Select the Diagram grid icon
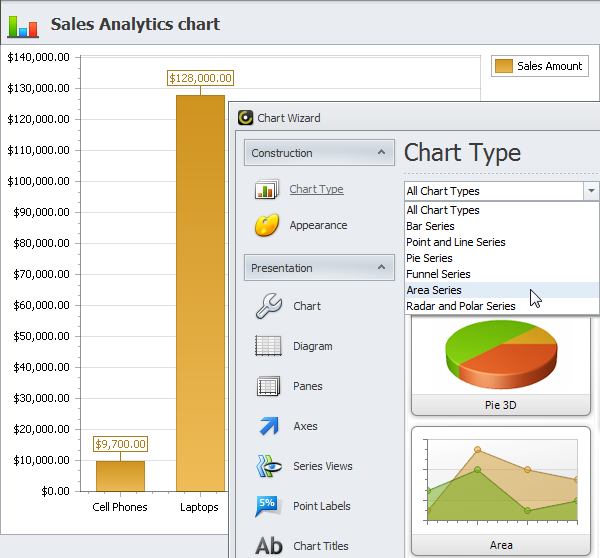The width and height of the screenshot is (600, 558). click(x=268, y=346)
